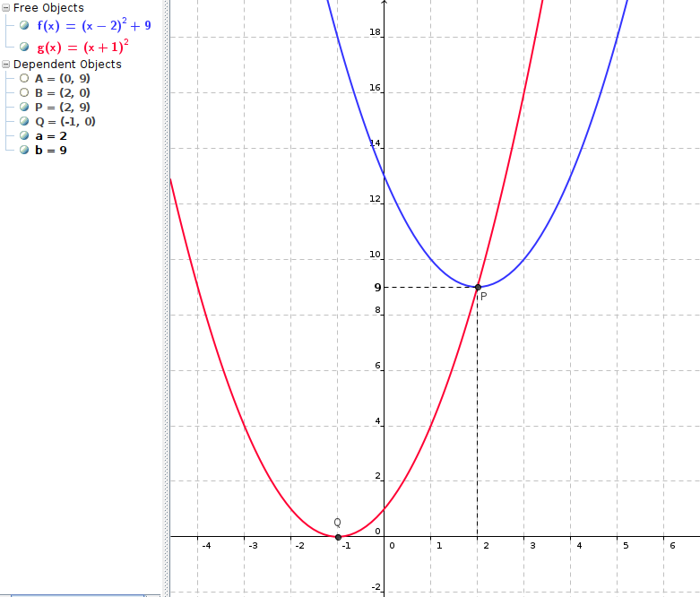
Task: Toggle visibility bullet for point P
Action: pyautogui.click(x=24, y=108)
